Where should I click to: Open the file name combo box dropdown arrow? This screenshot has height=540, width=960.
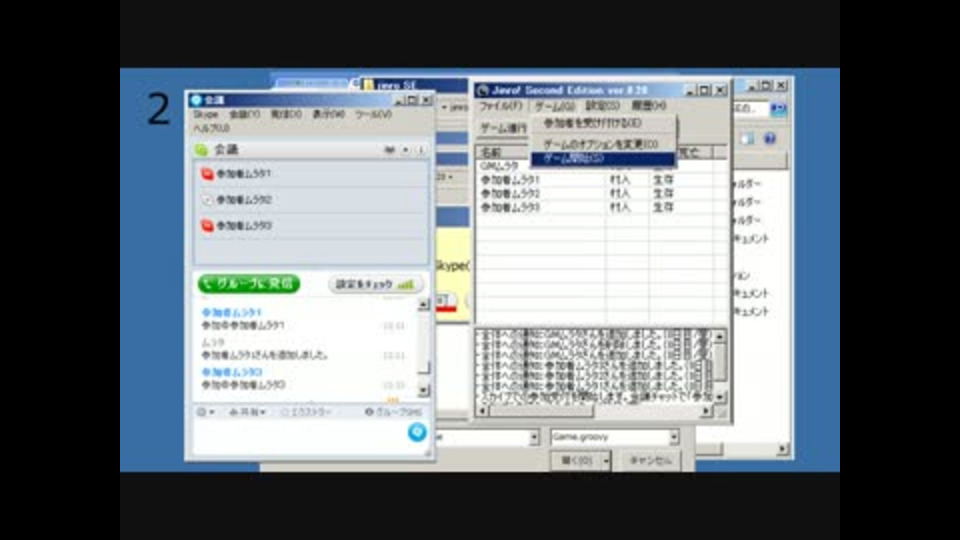tap(534, 437)
